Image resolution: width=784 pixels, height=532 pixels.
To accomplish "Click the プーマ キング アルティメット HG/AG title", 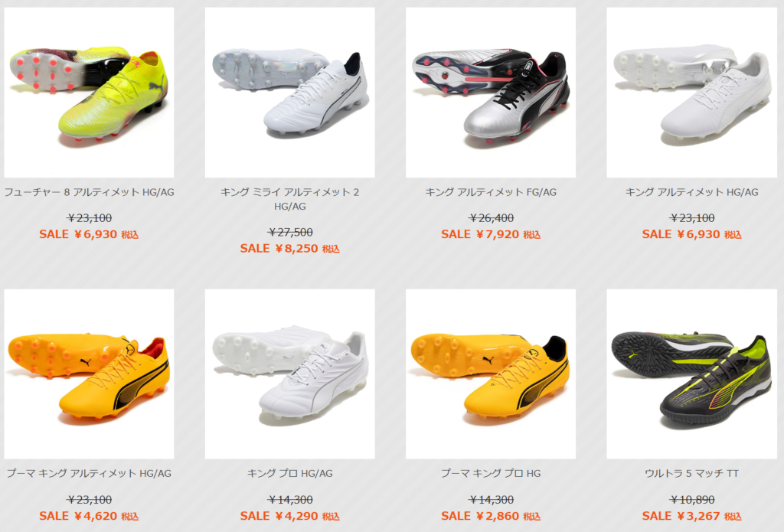I will [89, 474].
